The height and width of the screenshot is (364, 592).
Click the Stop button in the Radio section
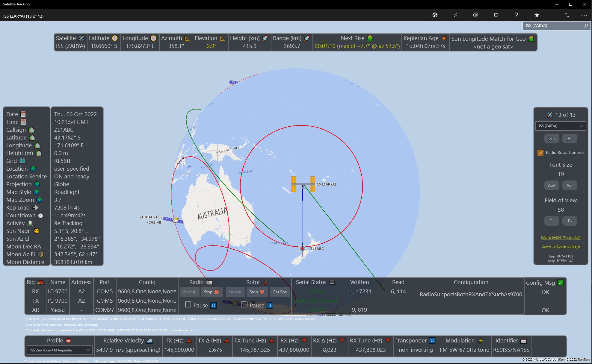click(x=212, y=292)
